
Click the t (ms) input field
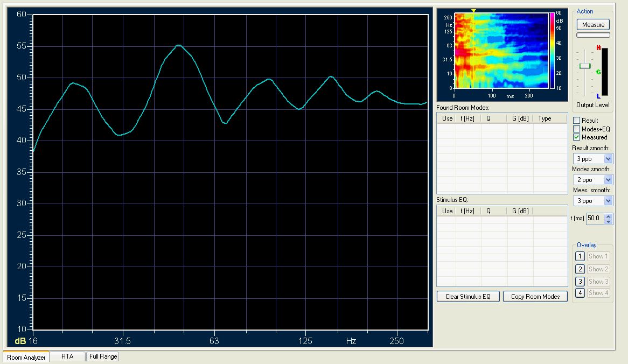click(x=595, y=219)
